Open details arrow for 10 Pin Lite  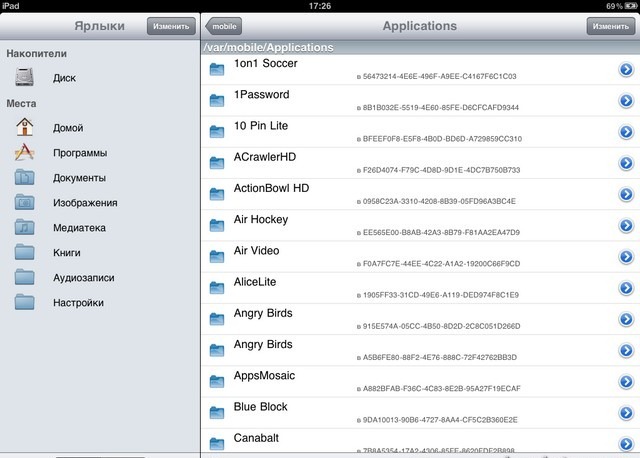point(626,132)
